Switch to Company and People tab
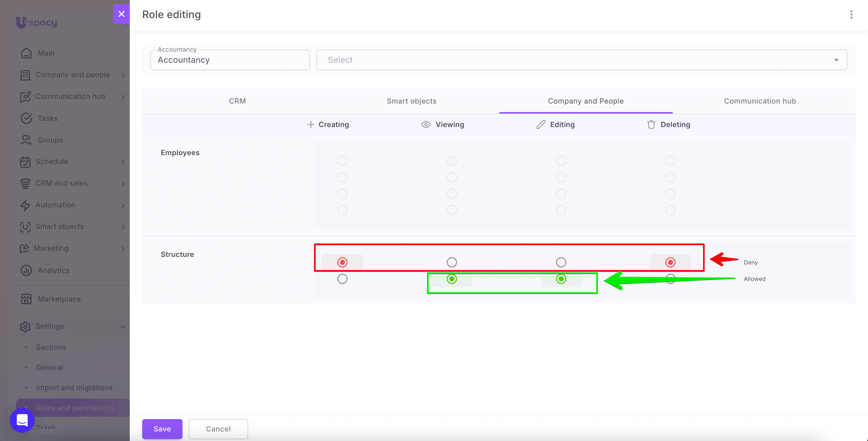The width and height of the screenshot is (868, 441). coord(586,101)
